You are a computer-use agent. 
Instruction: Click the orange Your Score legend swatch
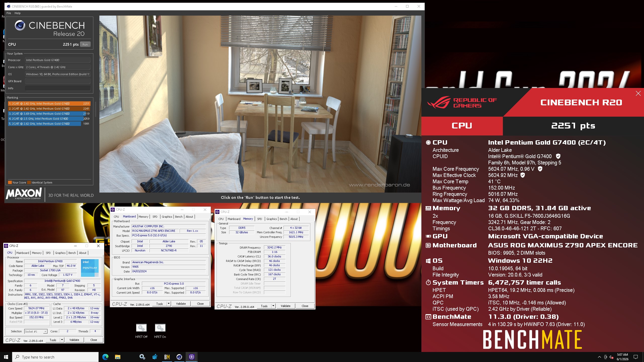point(10,183)
